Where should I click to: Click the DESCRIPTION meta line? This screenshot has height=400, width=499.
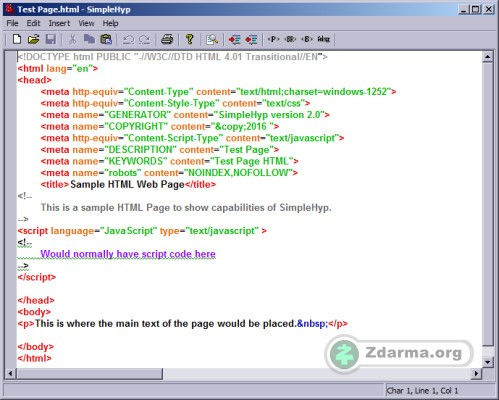click(160, 150)
